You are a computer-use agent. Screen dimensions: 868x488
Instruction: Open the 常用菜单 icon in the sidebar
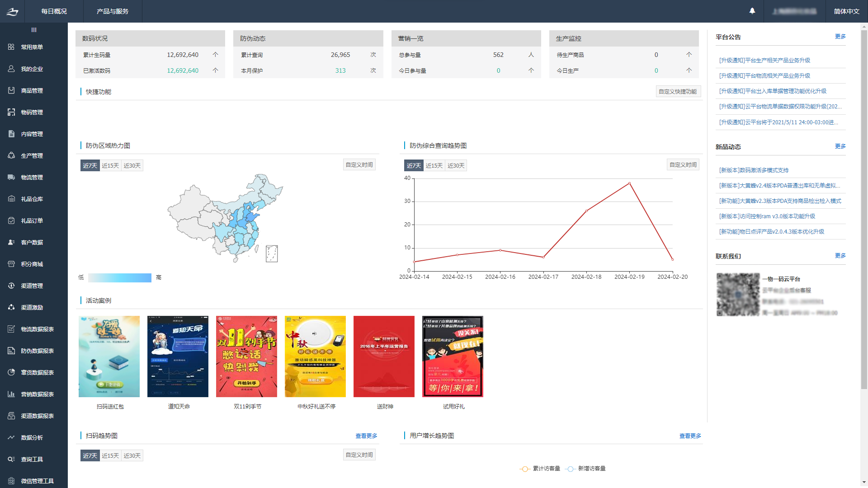coord(11,47)
